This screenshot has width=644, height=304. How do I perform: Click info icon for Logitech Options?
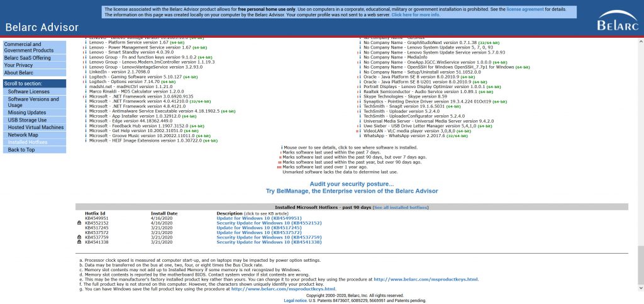click(x=86, y=82)
